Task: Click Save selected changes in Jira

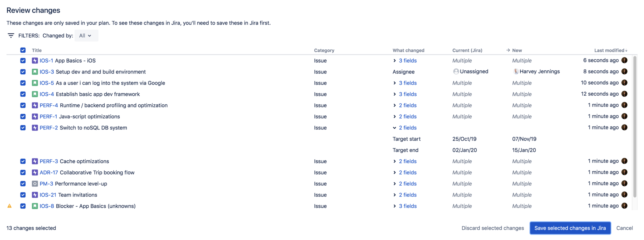Action: pyautogui.click(x=570, y=228)
